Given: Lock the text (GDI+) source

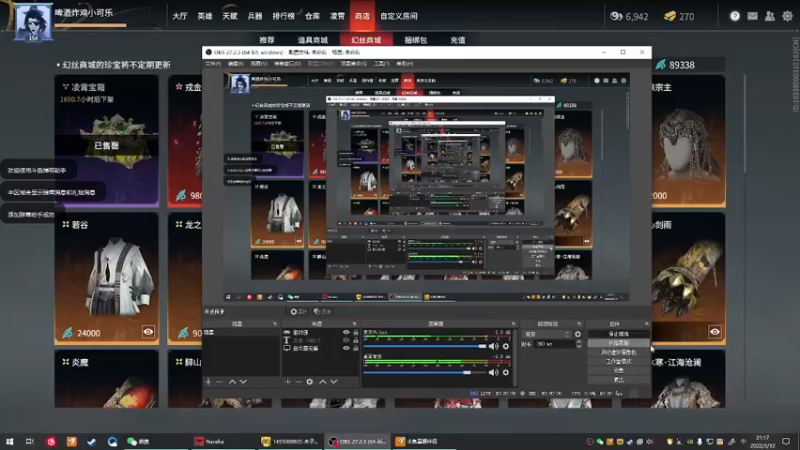Looking at the screenshot, I should point(356,340).
